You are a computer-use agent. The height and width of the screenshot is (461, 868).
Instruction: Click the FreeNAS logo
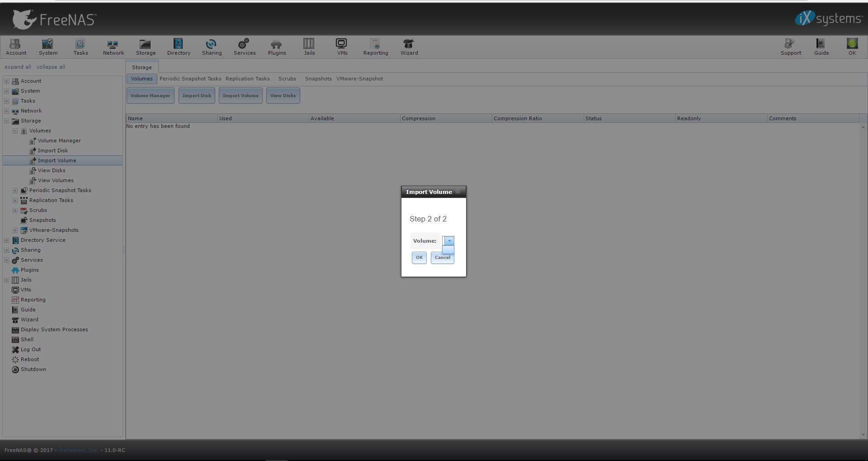[54, 19]
